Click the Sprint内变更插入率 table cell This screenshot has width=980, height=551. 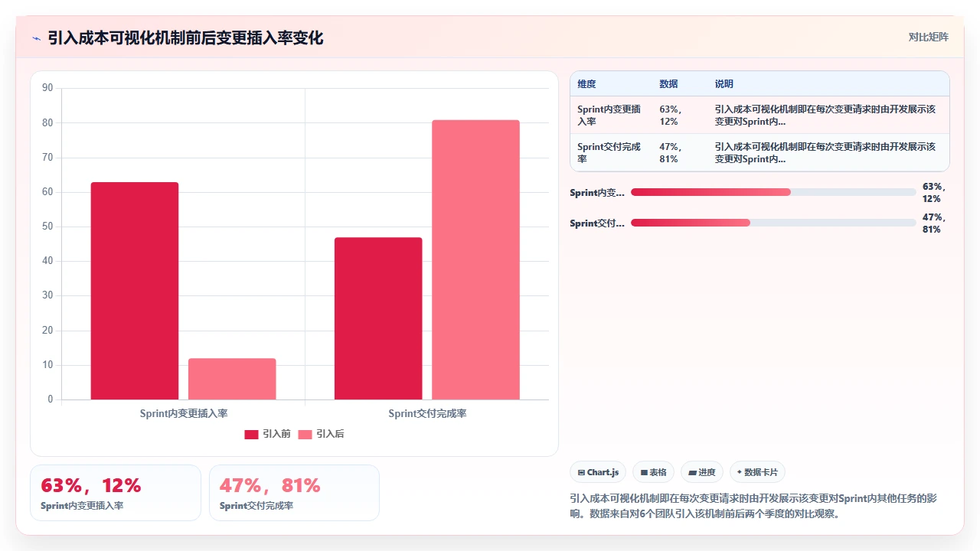(610, 116)
